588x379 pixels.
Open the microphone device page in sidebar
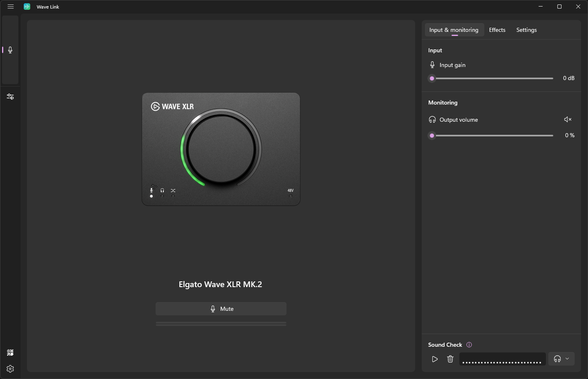click(10, 50)
